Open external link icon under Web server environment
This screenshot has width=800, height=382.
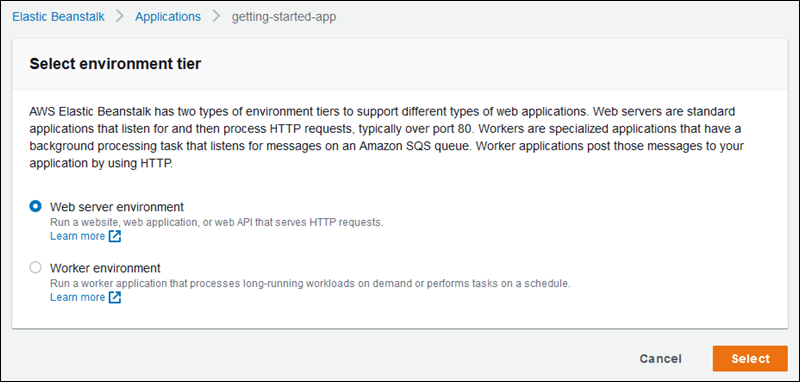(115, 237)
